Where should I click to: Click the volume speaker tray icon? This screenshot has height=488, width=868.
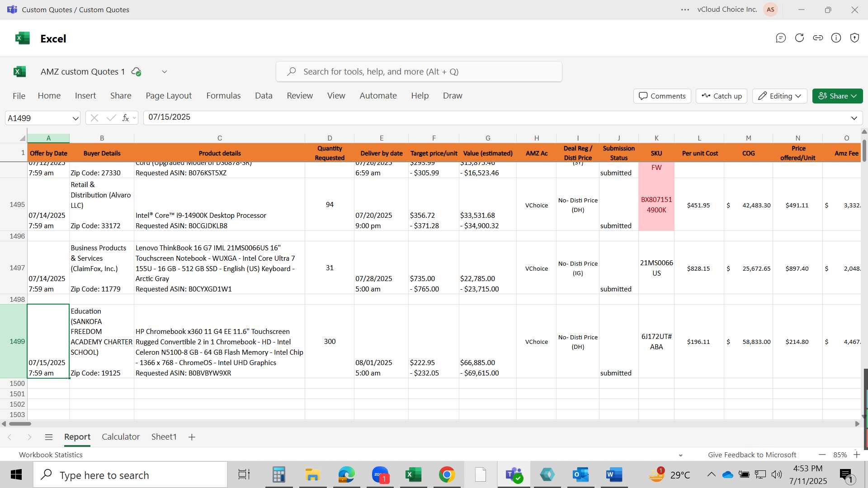(x=777, y=474)
